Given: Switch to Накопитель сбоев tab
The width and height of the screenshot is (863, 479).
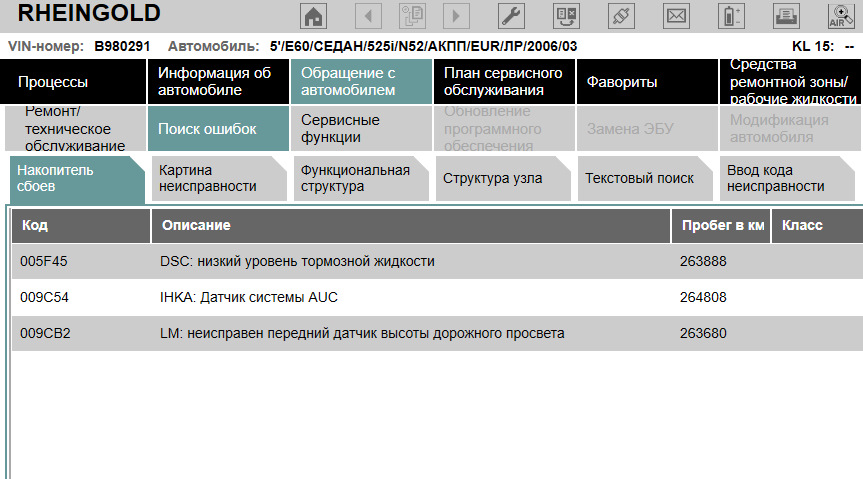Looking at the screenshot, I should click(x=77, y=178).
